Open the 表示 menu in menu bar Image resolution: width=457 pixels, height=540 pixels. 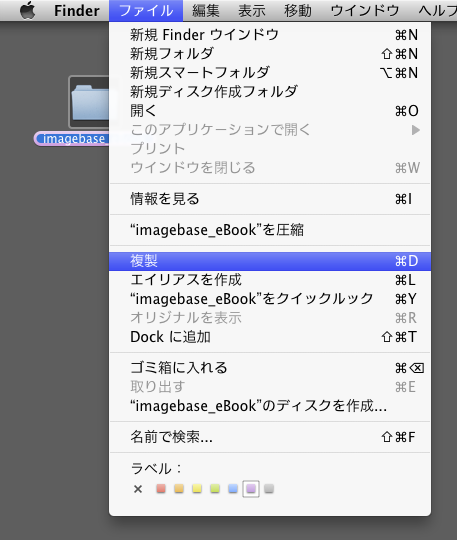coord(252,11)
